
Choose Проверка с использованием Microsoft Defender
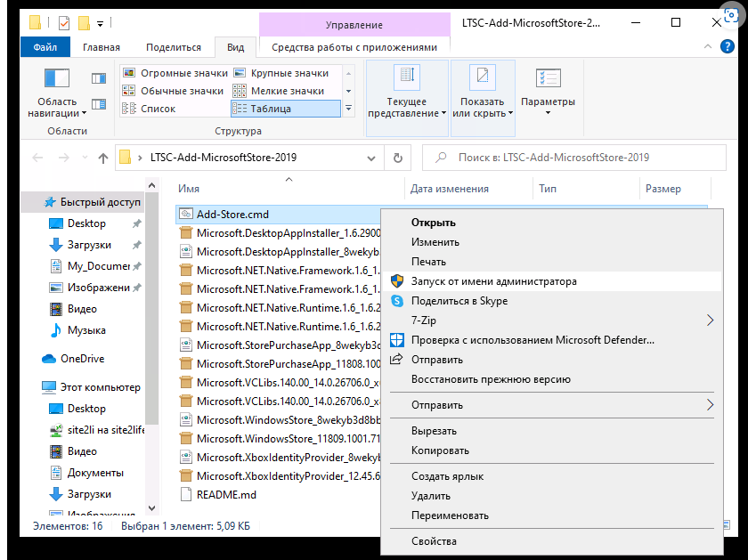coord(533,340)
